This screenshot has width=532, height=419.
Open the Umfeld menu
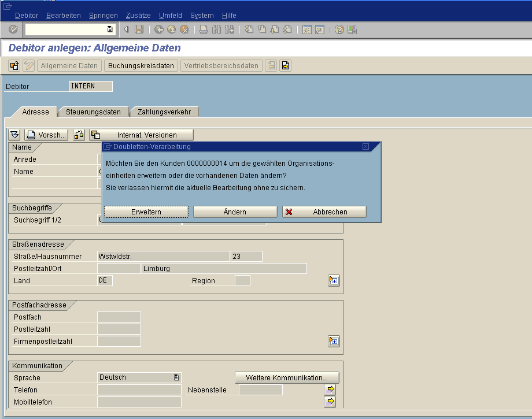coord(171,16)
